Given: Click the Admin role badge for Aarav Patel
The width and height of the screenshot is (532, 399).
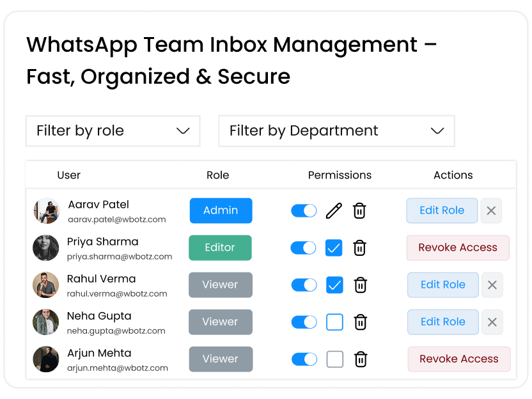Looking at the screenshot, I should pos(221,211).
